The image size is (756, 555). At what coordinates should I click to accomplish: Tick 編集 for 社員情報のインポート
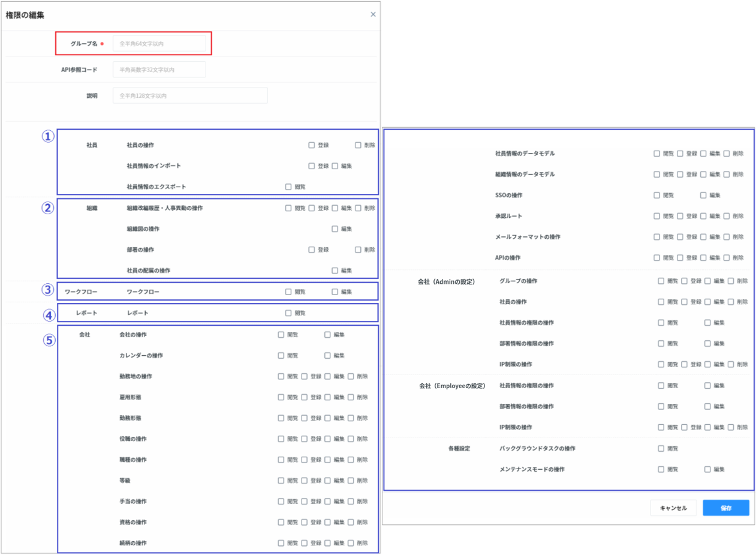pos(335,166)
